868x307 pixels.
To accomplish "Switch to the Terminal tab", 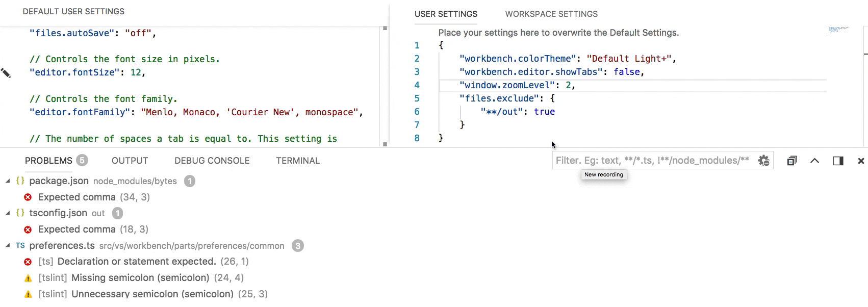I will [298, 161].
